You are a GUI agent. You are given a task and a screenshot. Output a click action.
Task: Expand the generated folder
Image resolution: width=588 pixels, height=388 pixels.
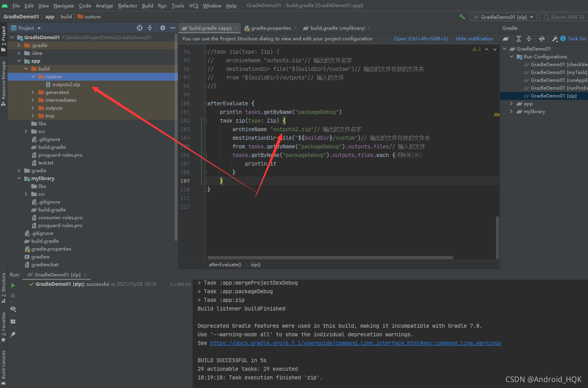(x=33, y=92)
